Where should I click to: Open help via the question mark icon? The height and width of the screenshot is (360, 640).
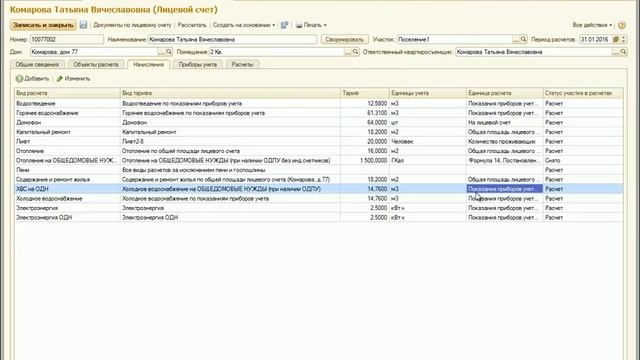622,25
